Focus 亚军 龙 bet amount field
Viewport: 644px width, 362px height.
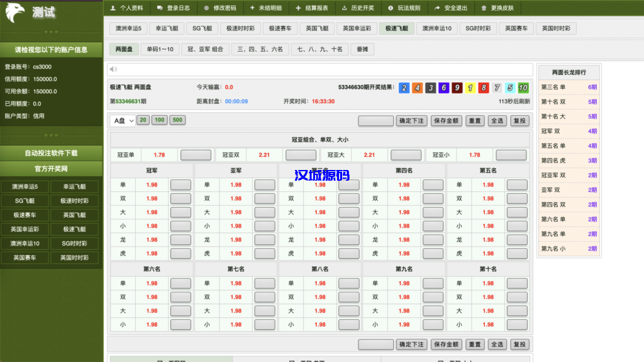point(265,240)
